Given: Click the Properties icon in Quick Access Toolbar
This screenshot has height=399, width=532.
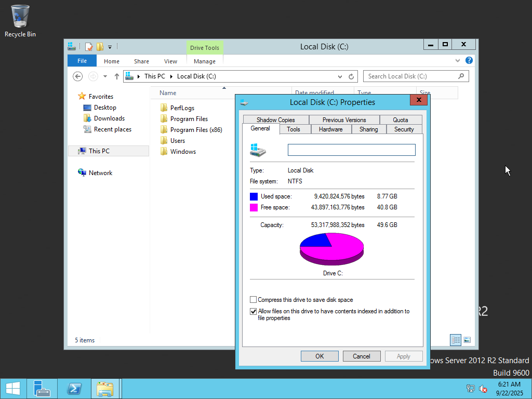Looking at the screenshot, I should (x=89, y=47).
